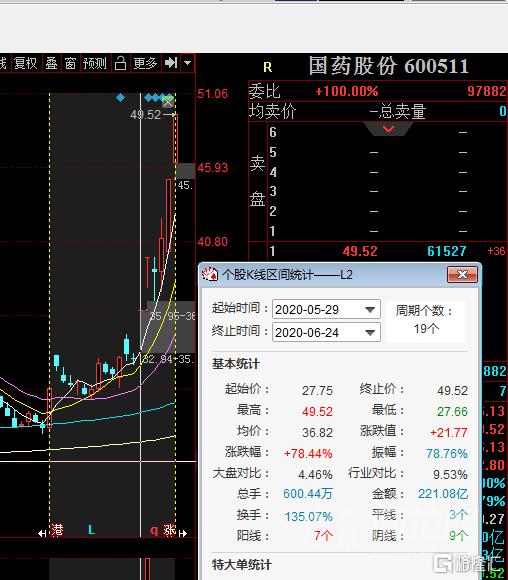Toggle 叠 overlay chart option
508x580 pixels.
pyautogui.click(x=51, y=63)
